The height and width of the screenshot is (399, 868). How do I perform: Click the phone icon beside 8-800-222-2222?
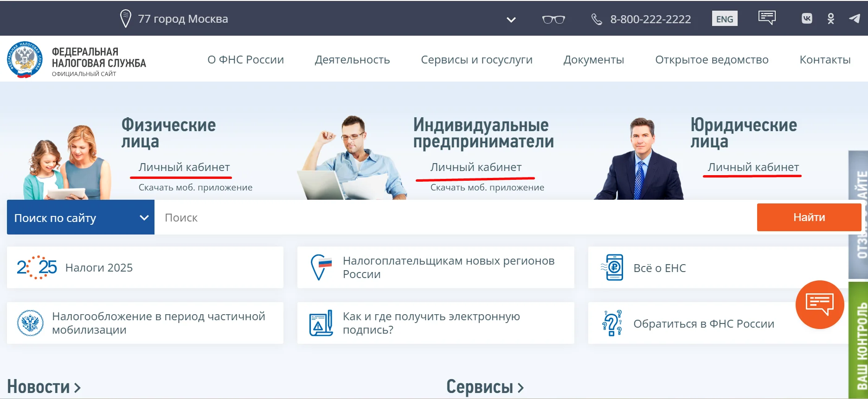tap(597, 19)
